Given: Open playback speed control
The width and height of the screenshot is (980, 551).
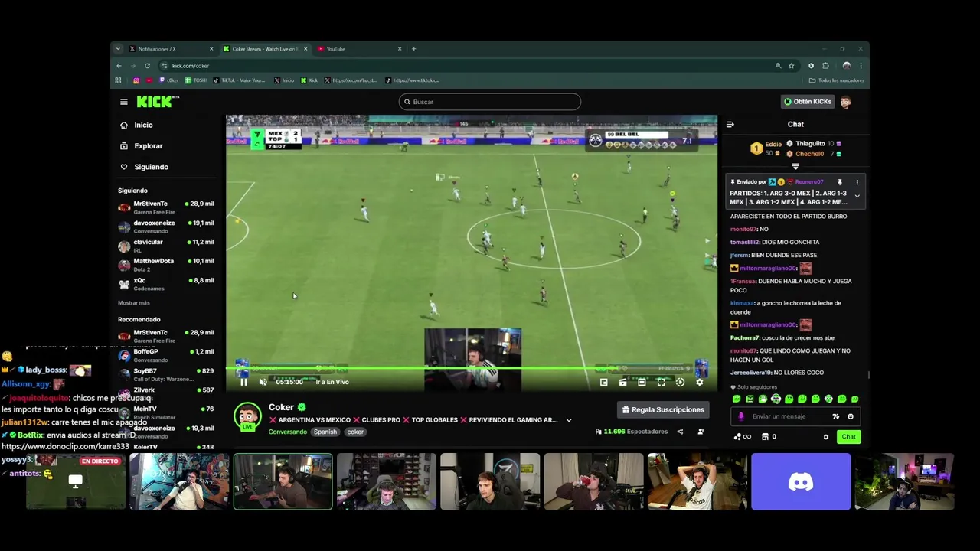Looking at the screenshot, I should pyautogui.click(x=680, y=382).
